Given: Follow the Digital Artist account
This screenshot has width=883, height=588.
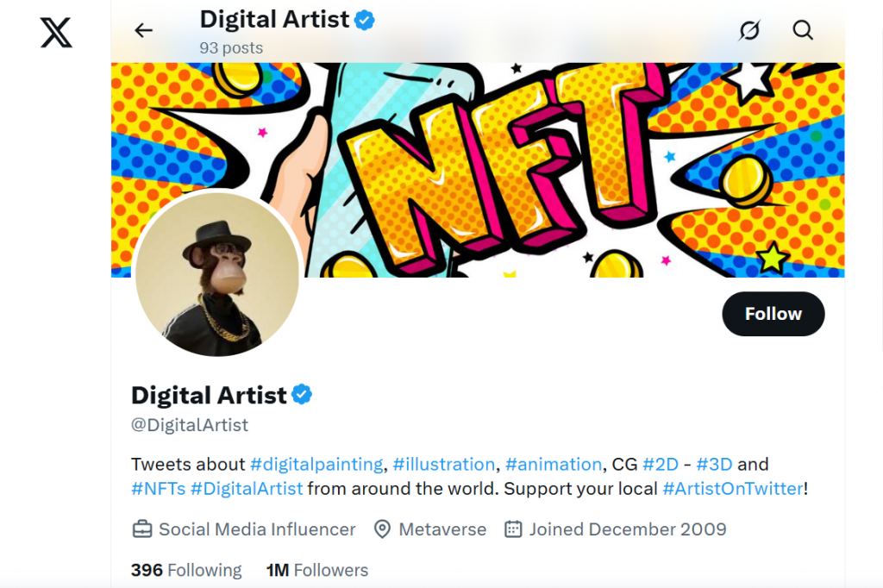Looking at the screenshot, I should point(773,314).
